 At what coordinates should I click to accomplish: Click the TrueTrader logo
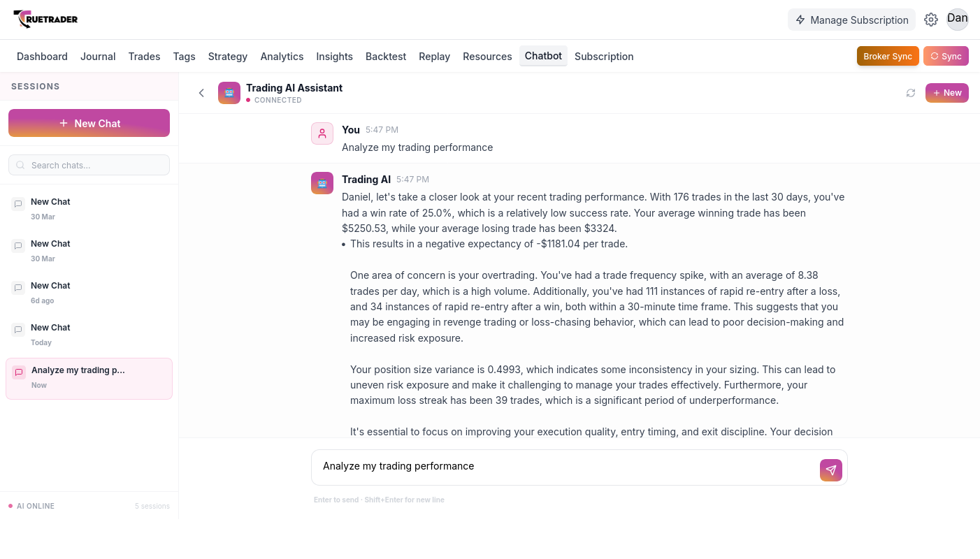tap(45, 20)
